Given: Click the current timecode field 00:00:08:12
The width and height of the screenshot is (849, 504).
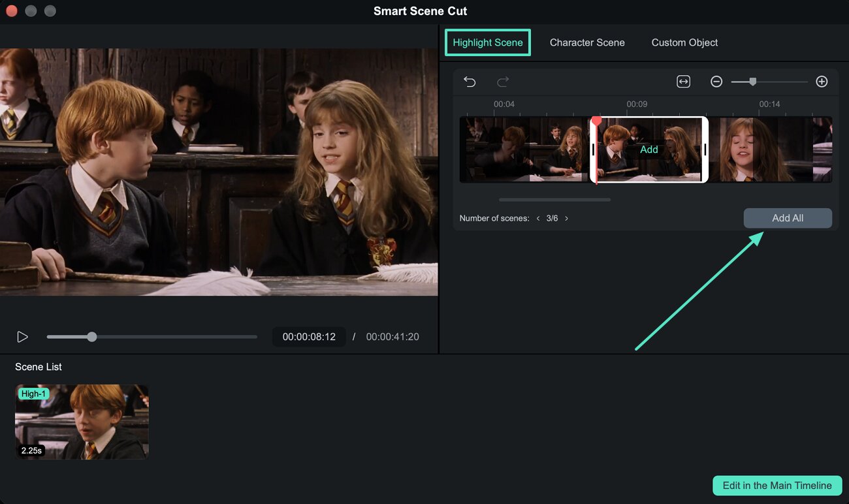Looking at the screenshot, I should coord(309,337).
